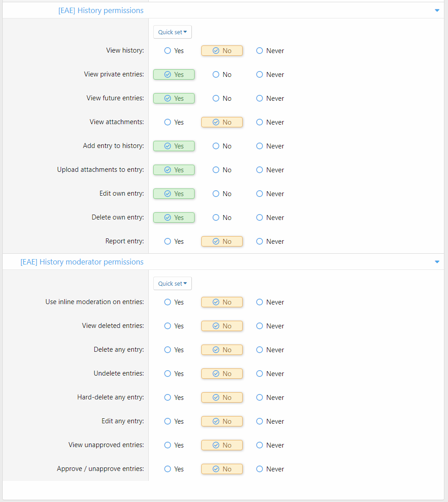Collapse the History permissions section arrow

click(437, 10)
